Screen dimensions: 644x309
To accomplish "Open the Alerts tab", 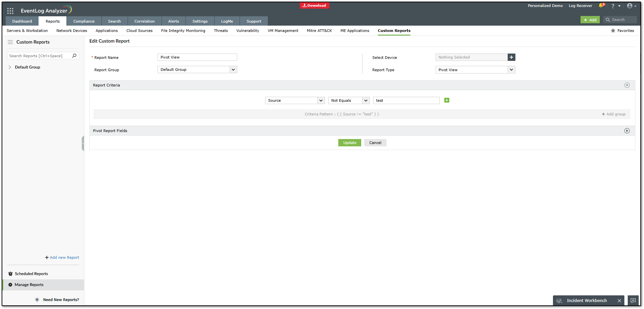I will pos(173,21).
